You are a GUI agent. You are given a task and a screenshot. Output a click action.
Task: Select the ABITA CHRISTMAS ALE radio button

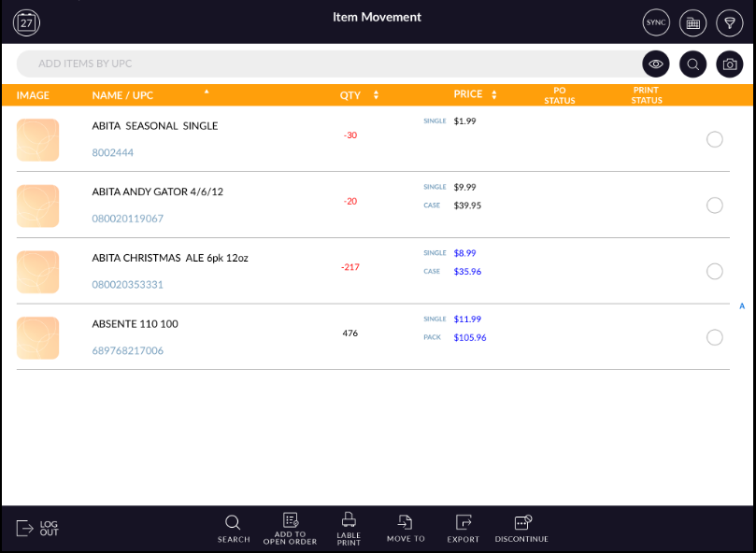[715, 271]
